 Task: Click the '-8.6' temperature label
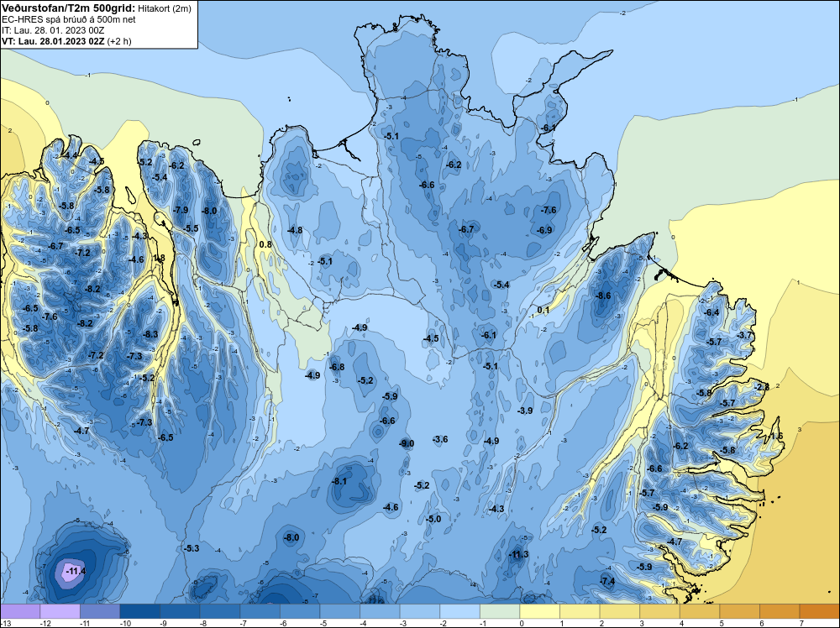pyautogui.click(x=603, y=296)
